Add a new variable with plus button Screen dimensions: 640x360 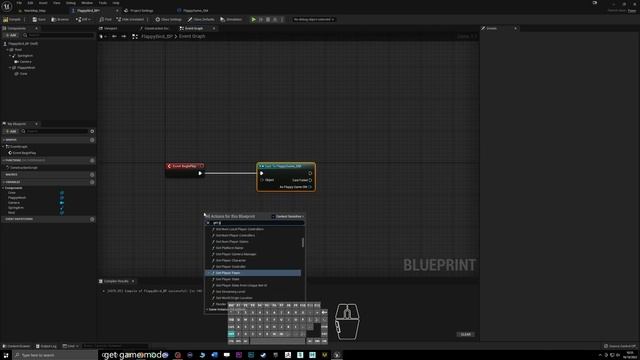click(x=92, y=182)
